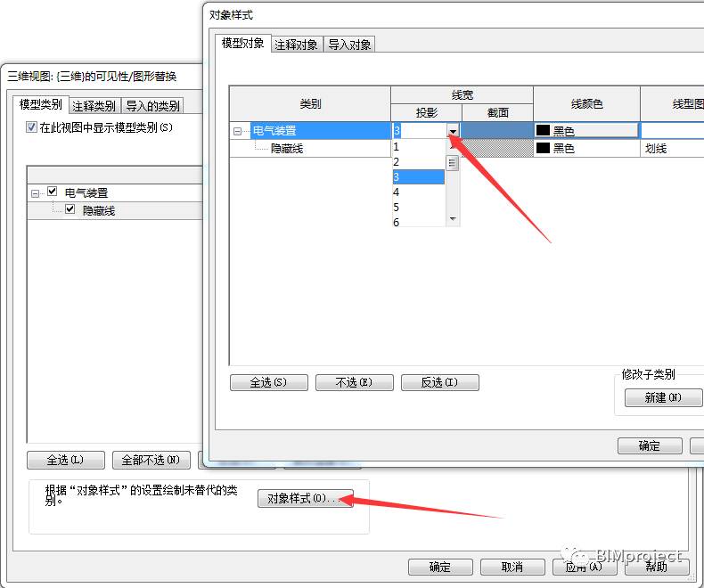Click 全选(S) button in 对象样式
Image resolution: width=704 pixels, height=588 pixels.
(x=269, y=382)
